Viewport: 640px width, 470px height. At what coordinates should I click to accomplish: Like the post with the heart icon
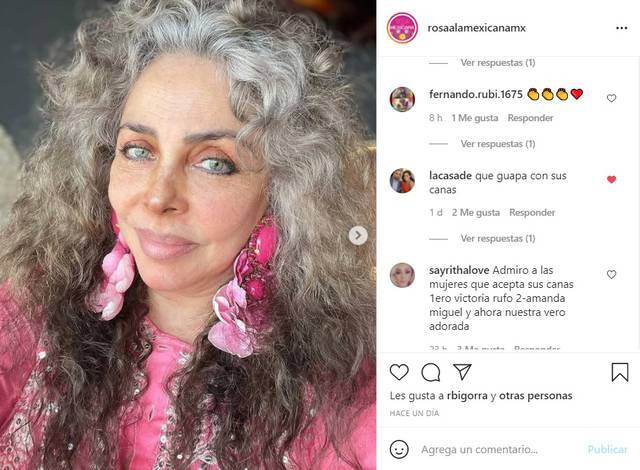pos(399,372)
